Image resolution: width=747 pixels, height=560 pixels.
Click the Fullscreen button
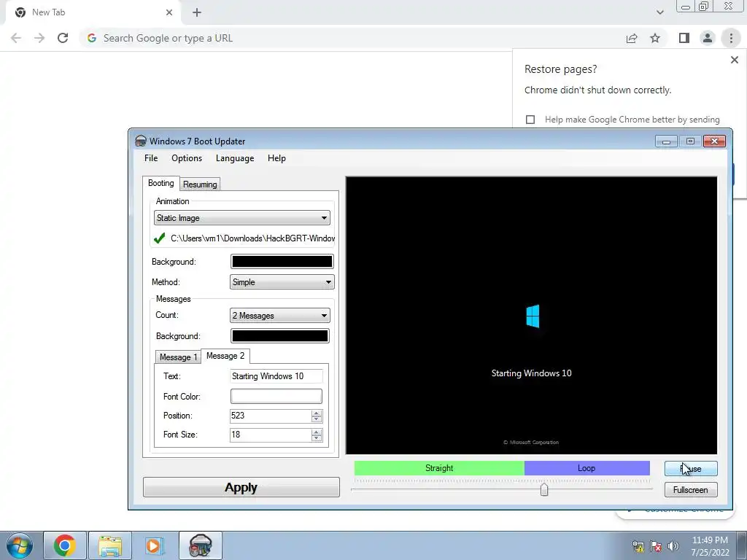point(691,490)
